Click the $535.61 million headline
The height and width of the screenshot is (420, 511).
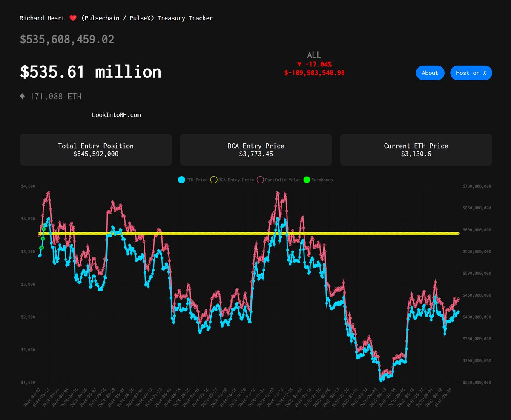click(91, 72)
